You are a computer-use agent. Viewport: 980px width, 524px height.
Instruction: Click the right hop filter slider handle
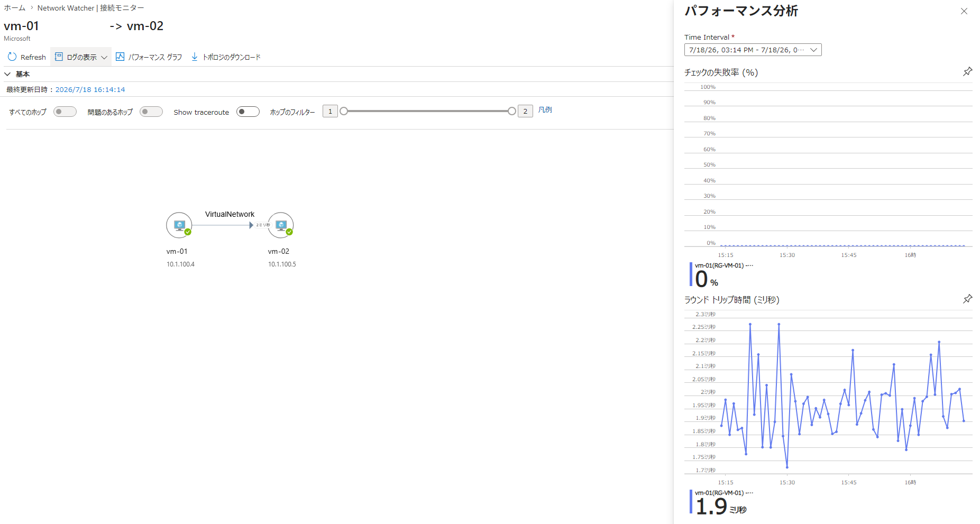(x=512, y=111)
